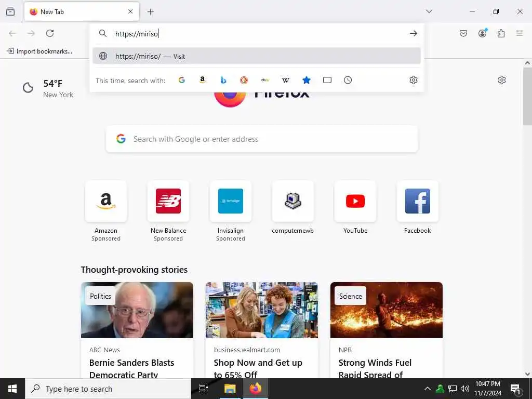The image size is (532, 399).
Task: Search this time with Google
Action: pos(182,80)
